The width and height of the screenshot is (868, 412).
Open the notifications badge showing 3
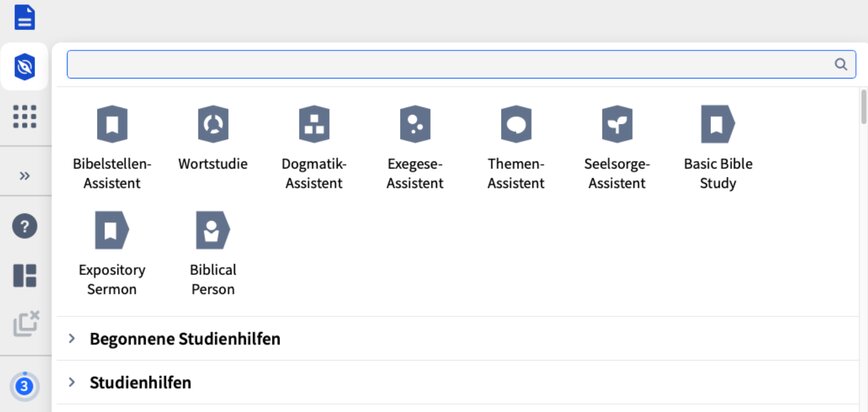pos(25,385)
